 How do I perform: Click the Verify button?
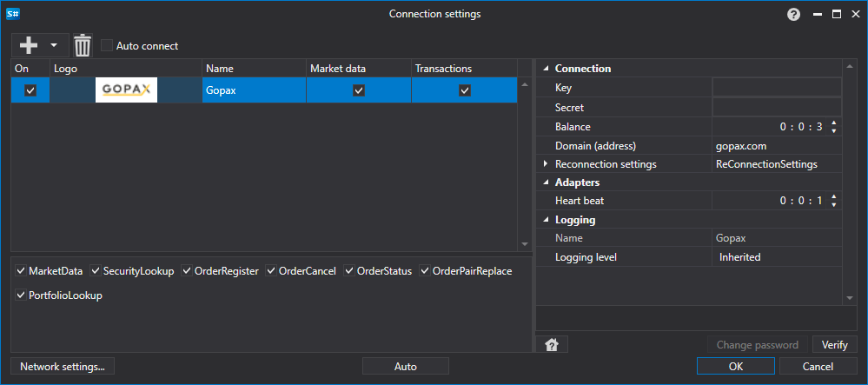(834, 344)
